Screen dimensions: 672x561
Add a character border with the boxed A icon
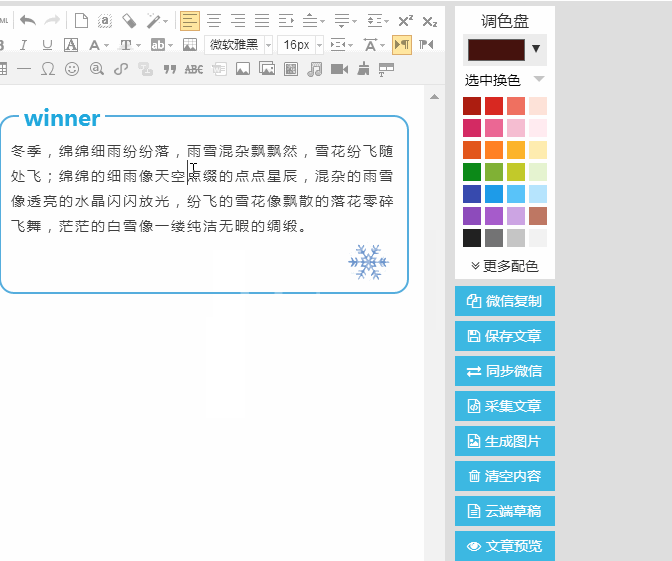[71, 45]
